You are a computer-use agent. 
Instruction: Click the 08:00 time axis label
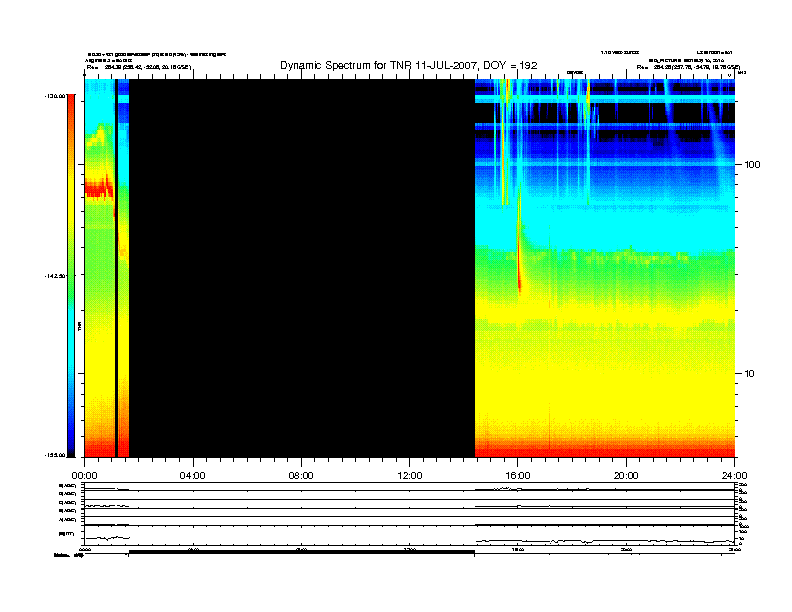click(x=301, y=476)
